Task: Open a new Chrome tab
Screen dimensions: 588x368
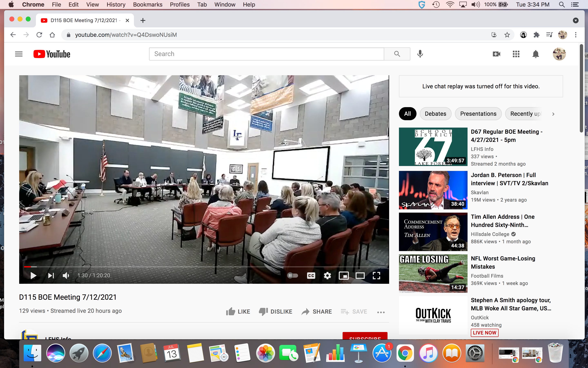Action: [143, 20]
